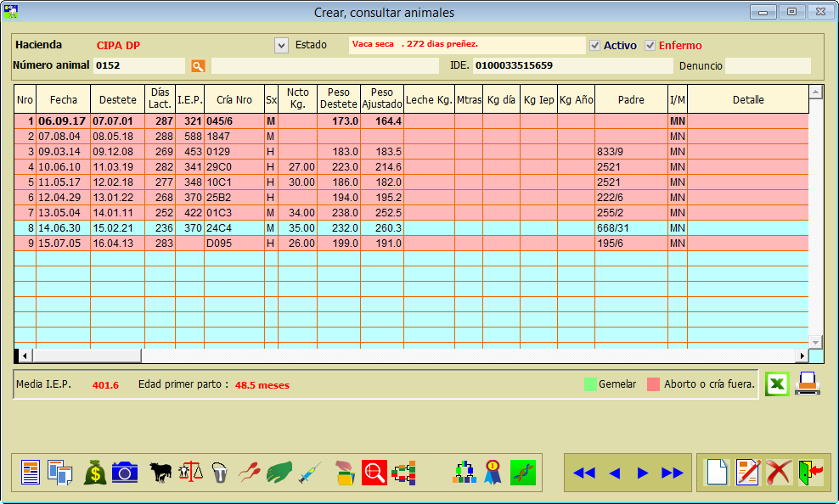The height and width of the screenshot is (504, 839).
Task: Click the Peso Destete column header
Action: (x=338, y=99)
